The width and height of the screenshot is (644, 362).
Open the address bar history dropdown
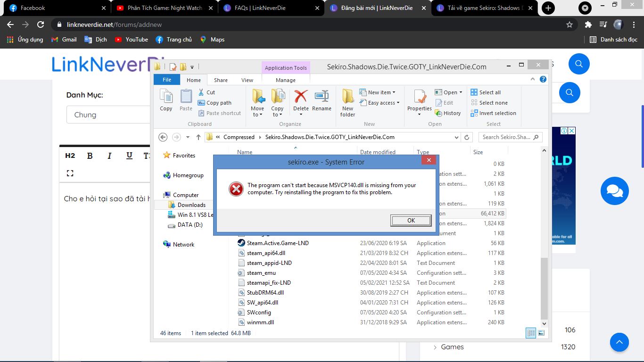point(456,137)
